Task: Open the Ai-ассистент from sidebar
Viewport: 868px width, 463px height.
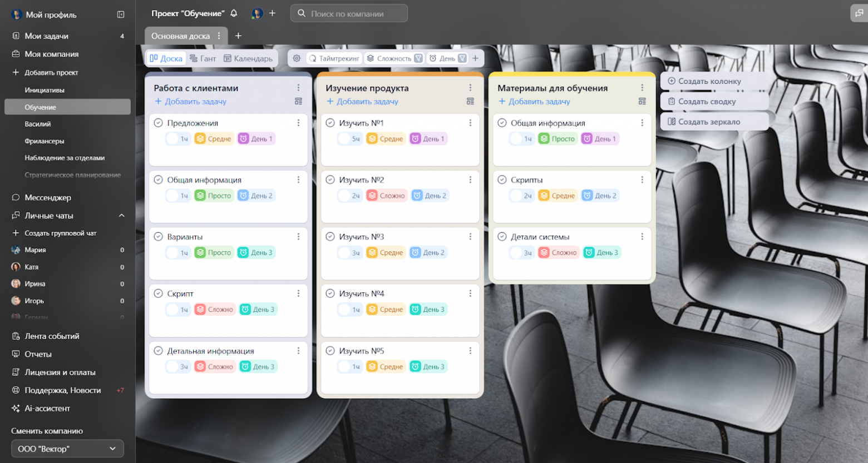Action: 47,408
